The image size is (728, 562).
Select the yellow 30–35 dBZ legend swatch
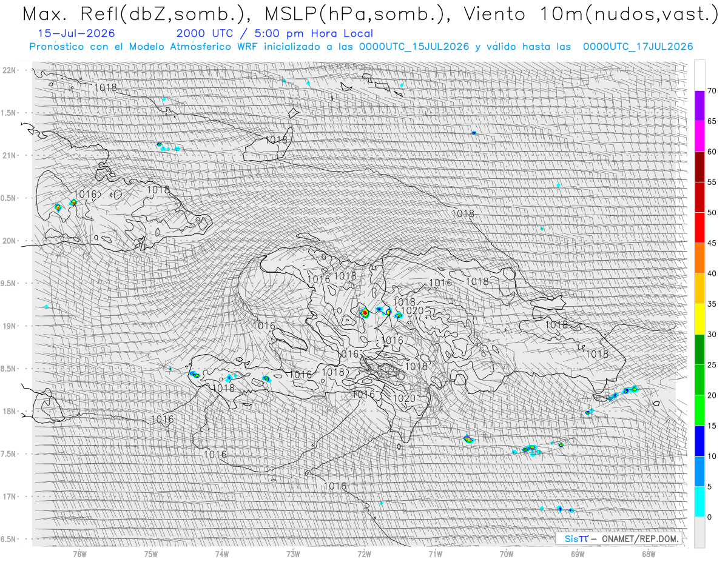(699, 319)
